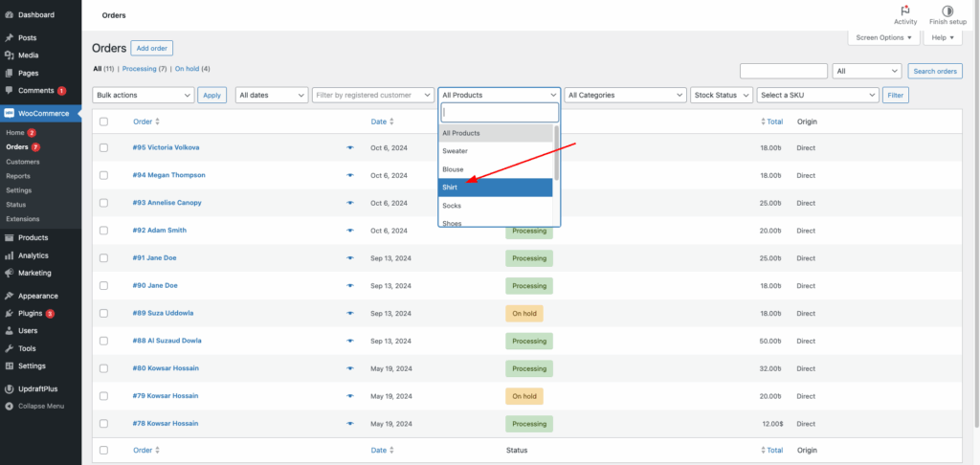Choose All Products option in list
Image resolution: width=980 pixels, height=465 pixels.
(496, 133)
